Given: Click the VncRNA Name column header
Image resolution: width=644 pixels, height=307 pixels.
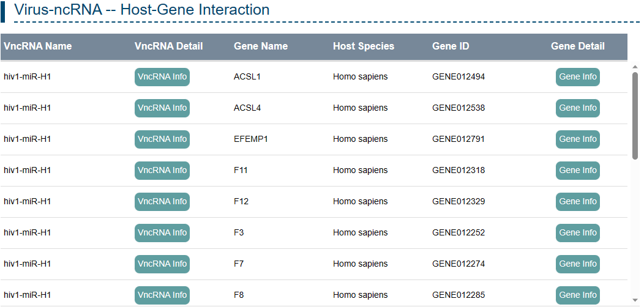Looking at the screenshot, I should [x=38, y=46].
